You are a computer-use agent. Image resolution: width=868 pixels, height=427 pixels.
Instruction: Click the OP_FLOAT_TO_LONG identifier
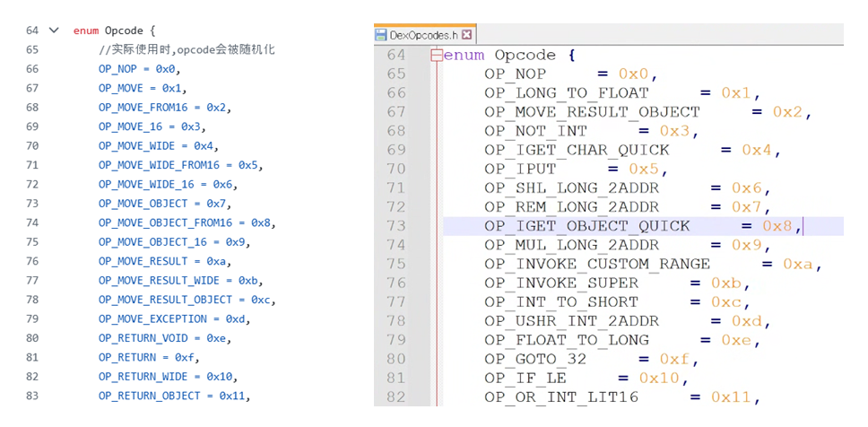pos(566,340)
